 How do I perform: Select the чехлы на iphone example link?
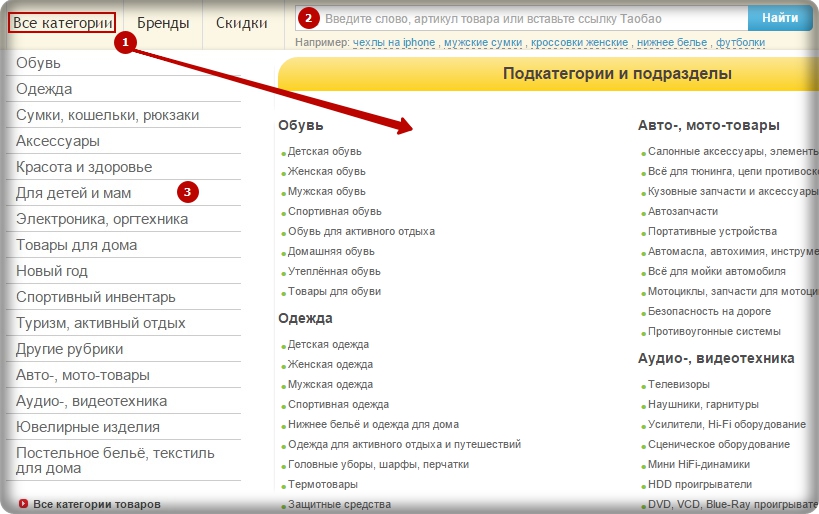tap(394, 42)
